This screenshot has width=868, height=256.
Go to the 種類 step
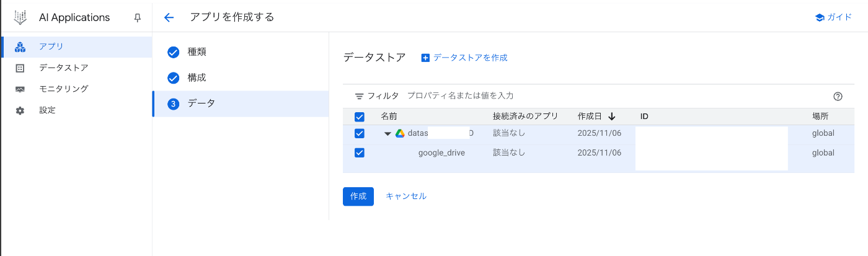tap(197, 52)
